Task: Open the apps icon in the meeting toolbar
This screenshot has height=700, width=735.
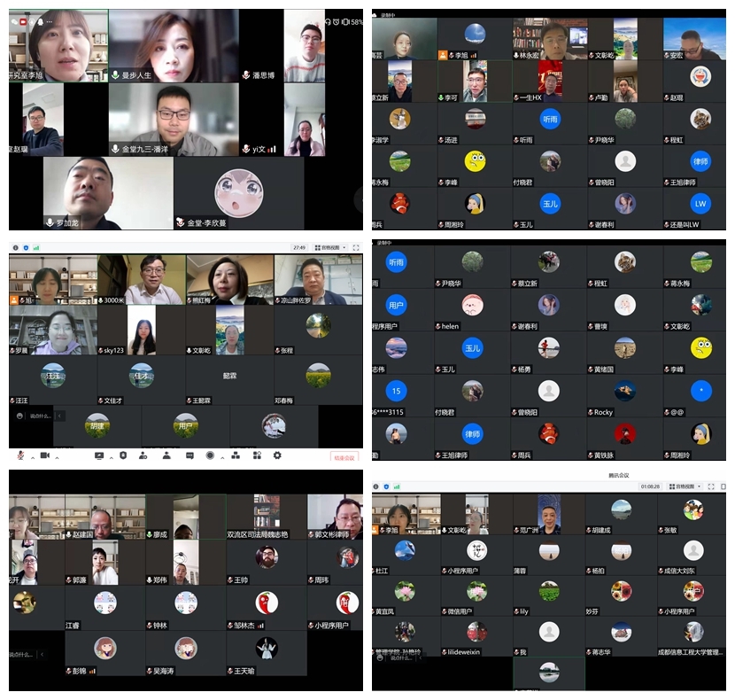Action: pos(256,455)
